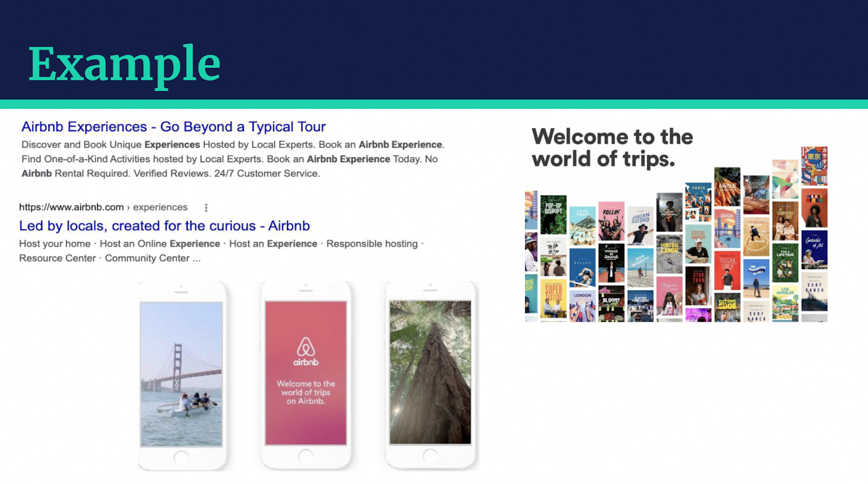
Task: Open the 'Social Innovator' poster
Action: point(698,244)
